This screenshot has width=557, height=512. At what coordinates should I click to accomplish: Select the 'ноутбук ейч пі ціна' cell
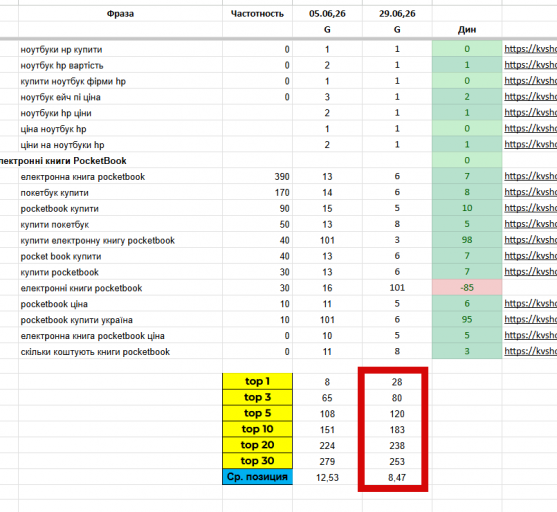pyautogui.click(x=120, y=97)
